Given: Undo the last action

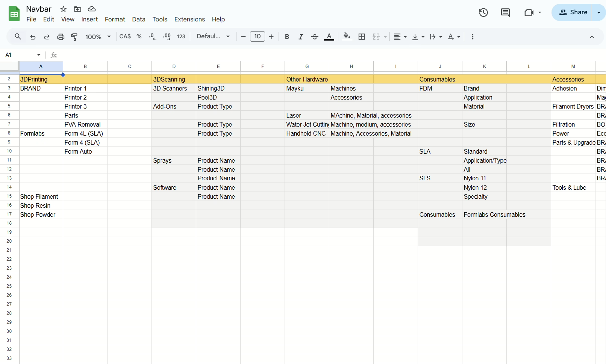Looking at the screenshot, I should (33, 37).
